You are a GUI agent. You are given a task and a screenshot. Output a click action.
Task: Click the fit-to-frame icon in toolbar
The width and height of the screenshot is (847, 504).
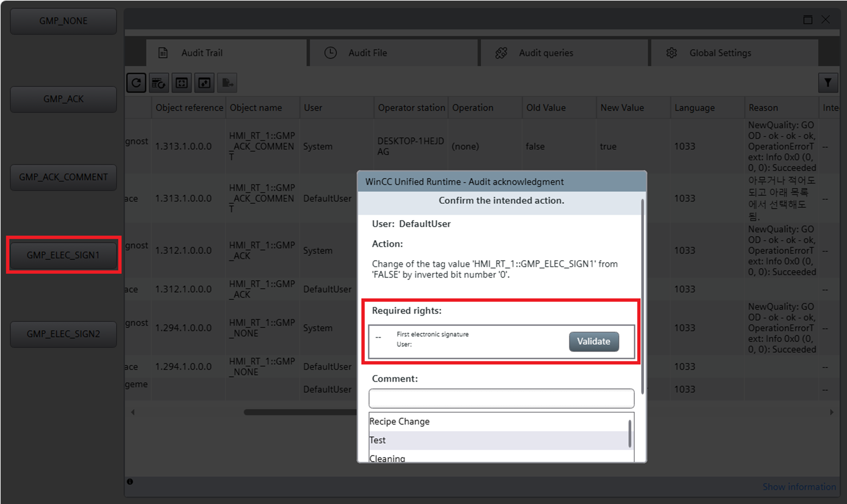182,82
